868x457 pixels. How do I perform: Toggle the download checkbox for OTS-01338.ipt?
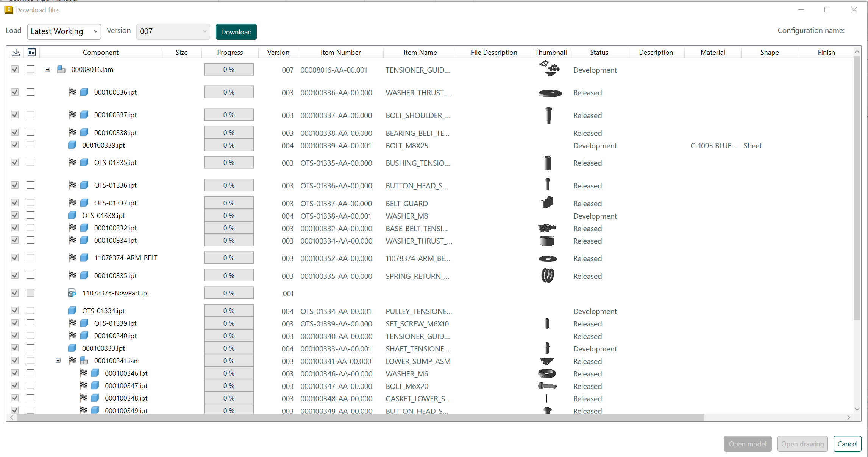(15, 215)
